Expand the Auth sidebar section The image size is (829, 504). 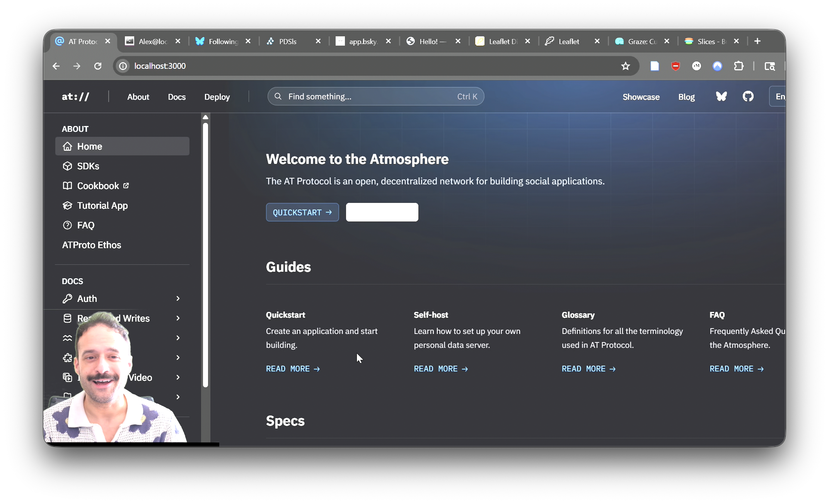coord(178,298)
